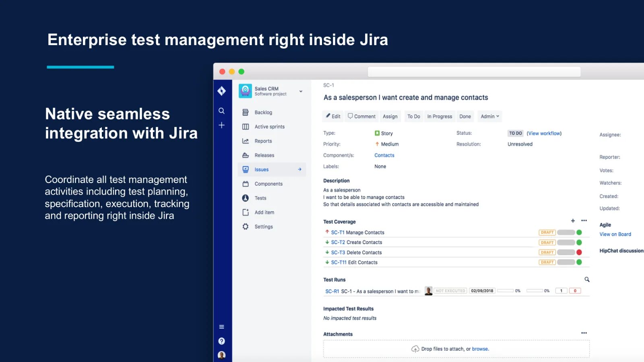Click execution progress bar for SC-T1
Viewport: 644px width, 362px height.
(566, 232)
